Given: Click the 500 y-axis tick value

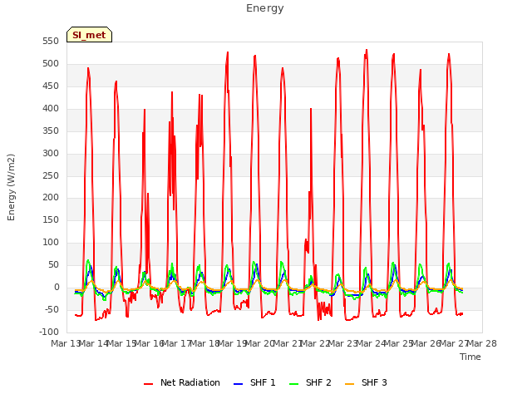Looking at the screenshot, I should tap(51, 64).
